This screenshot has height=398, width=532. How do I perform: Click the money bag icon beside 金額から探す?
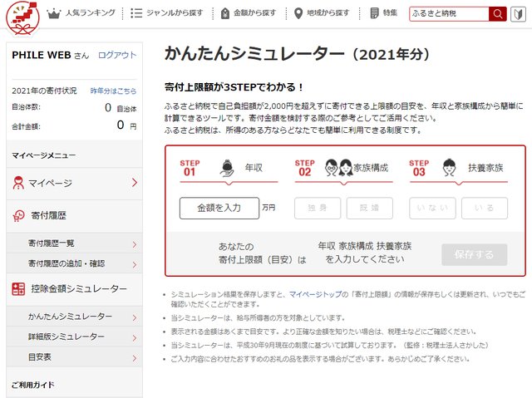(225, 13)
